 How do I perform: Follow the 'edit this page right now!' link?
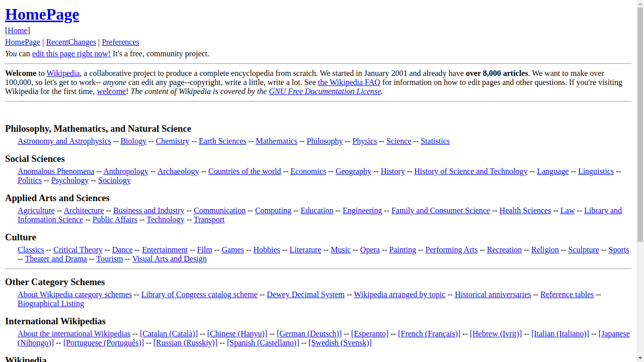click(71, 53)
